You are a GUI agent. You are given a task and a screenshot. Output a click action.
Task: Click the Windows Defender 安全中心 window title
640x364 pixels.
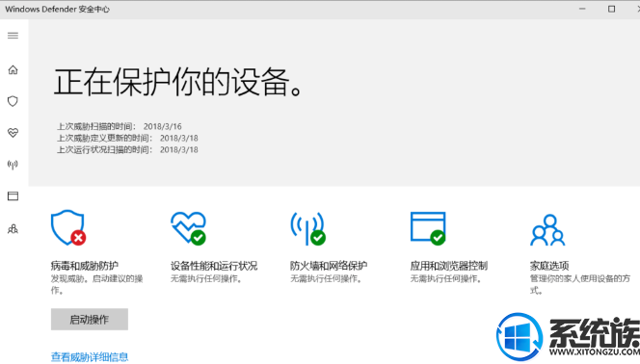click(57, 9)
